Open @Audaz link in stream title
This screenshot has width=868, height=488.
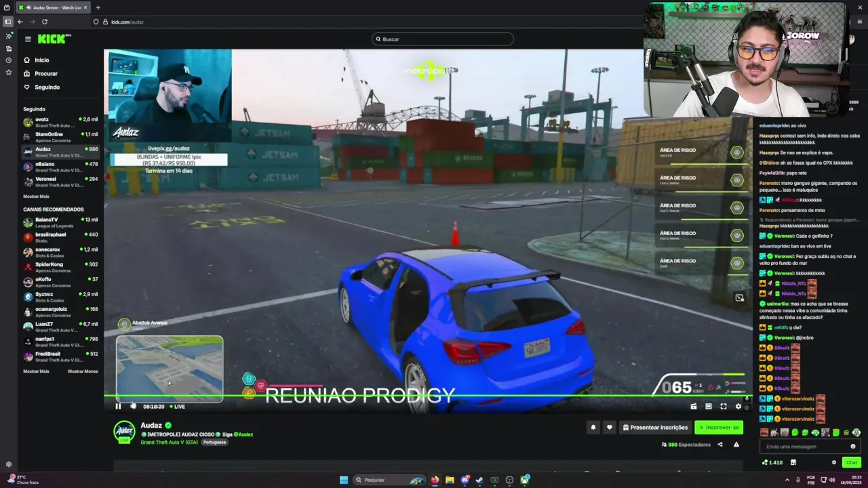click(245, 434)
